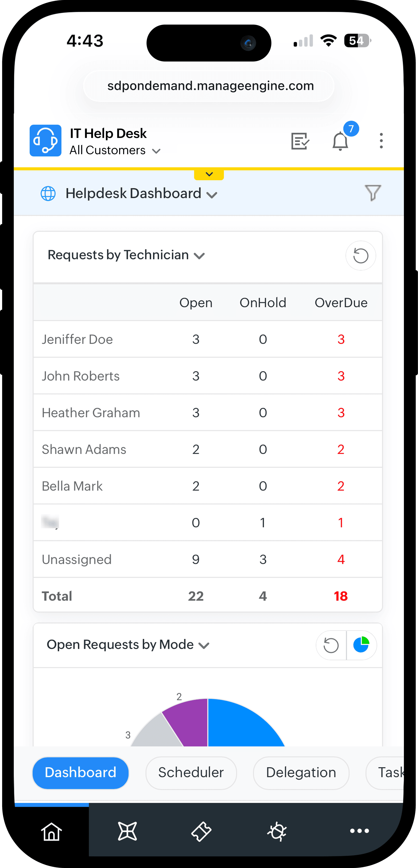
Task: Click the Shawn Adams technician name
Action: pos(84,449)
